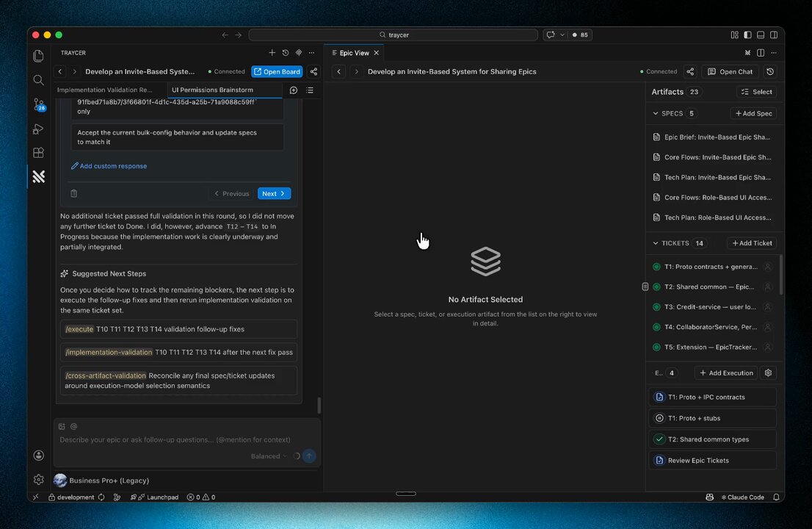Click the send arrow in chat input
The image size is (812, 529).
coord(309,456)
